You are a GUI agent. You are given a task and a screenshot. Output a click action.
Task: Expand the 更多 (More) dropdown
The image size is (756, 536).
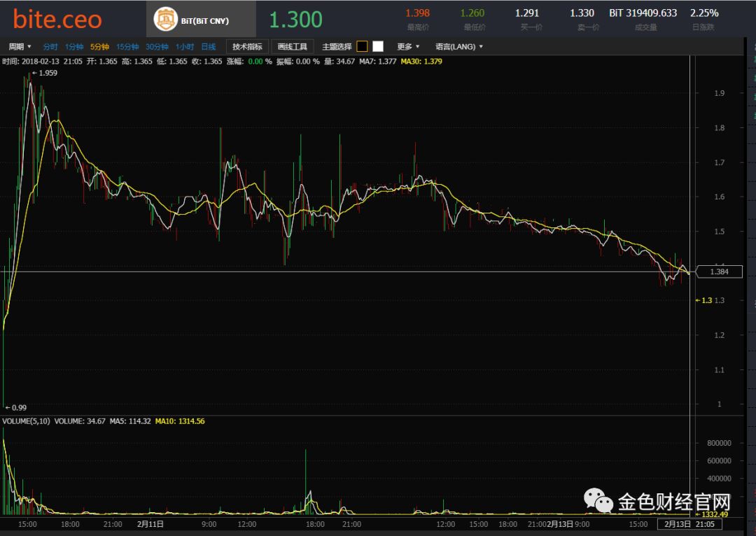tap(407, 46)
